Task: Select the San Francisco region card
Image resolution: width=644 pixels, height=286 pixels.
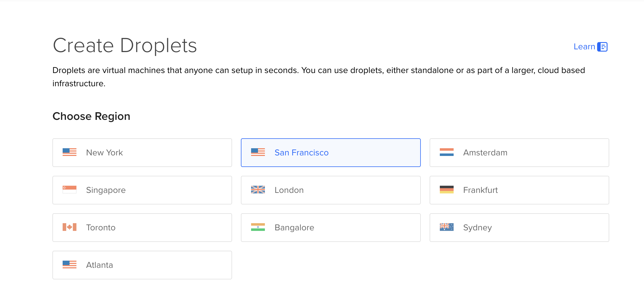Action: pos(331,153)
